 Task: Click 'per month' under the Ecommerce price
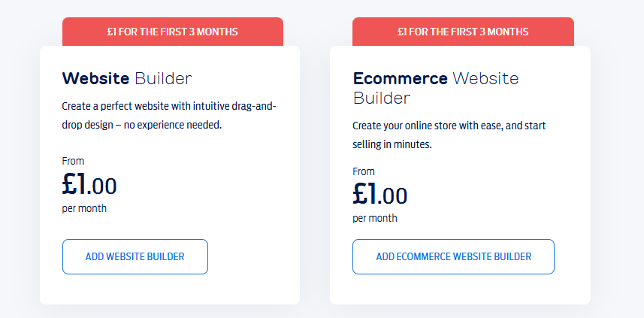point(375,218)
